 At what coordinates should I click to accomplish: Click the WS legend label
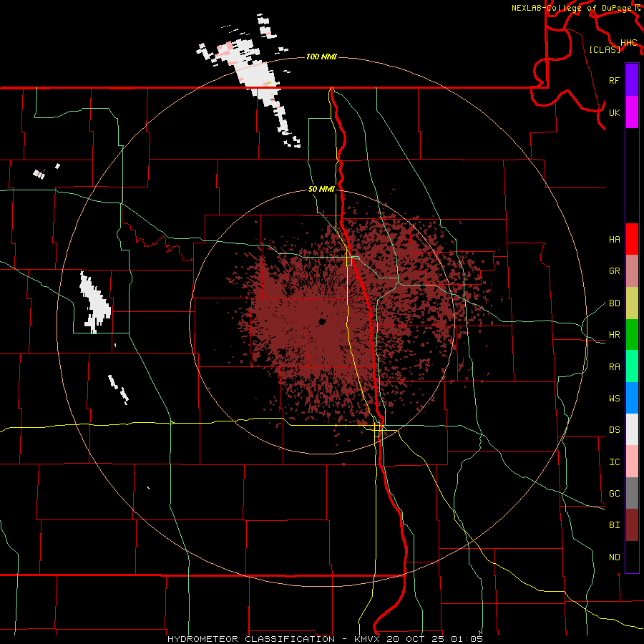pyautogui.click(x=614, y=399)
